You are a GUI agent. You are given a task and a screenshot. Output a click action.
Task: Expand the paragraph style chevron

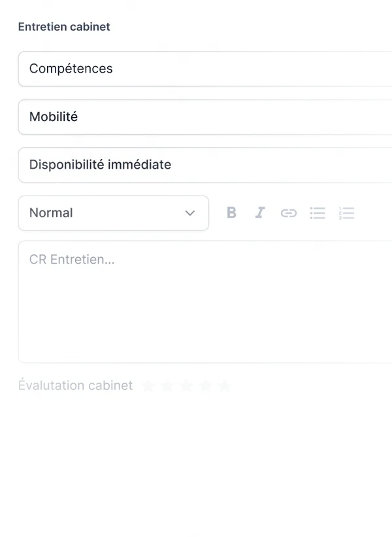[x=190, y=213]
